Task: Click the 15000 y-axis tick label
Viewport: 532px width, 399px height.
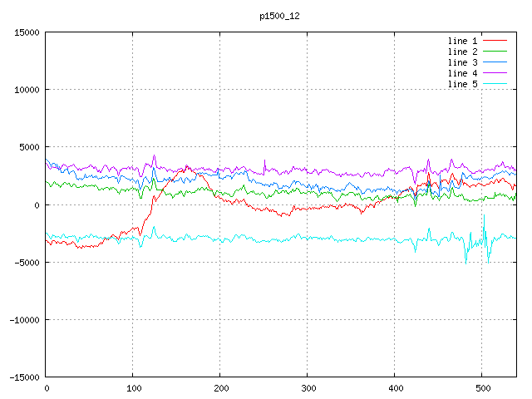Action: [x=26, y=32]
